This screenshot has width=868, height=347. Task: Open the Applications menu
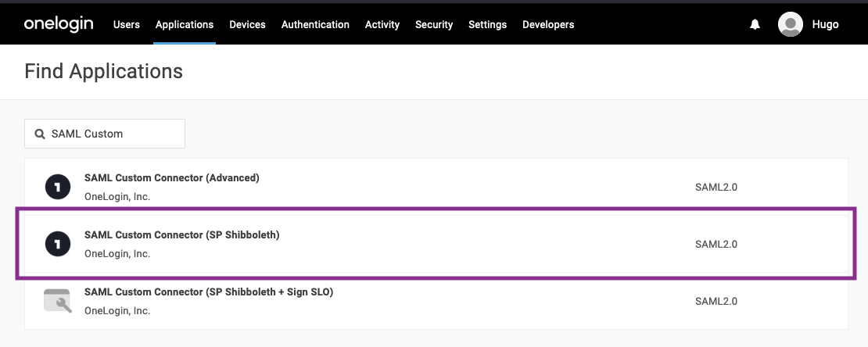185,24
